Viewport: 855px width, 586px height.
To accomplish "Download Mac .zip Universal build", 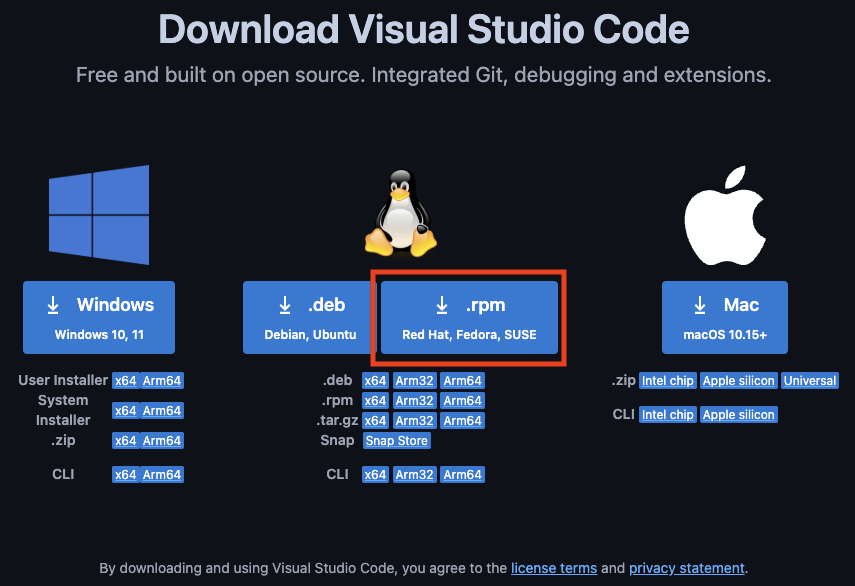I will pyautogui.click(x=809, y=381).
